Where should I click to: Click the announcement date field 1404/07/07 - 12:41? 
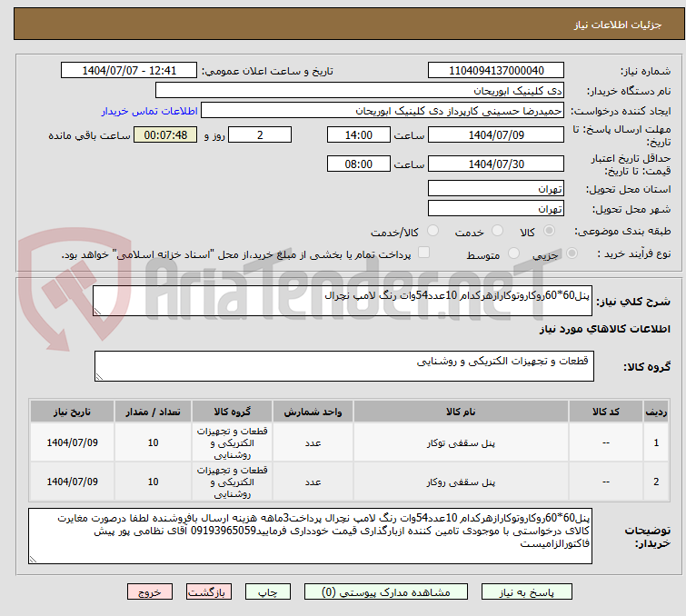click(129, 71)
